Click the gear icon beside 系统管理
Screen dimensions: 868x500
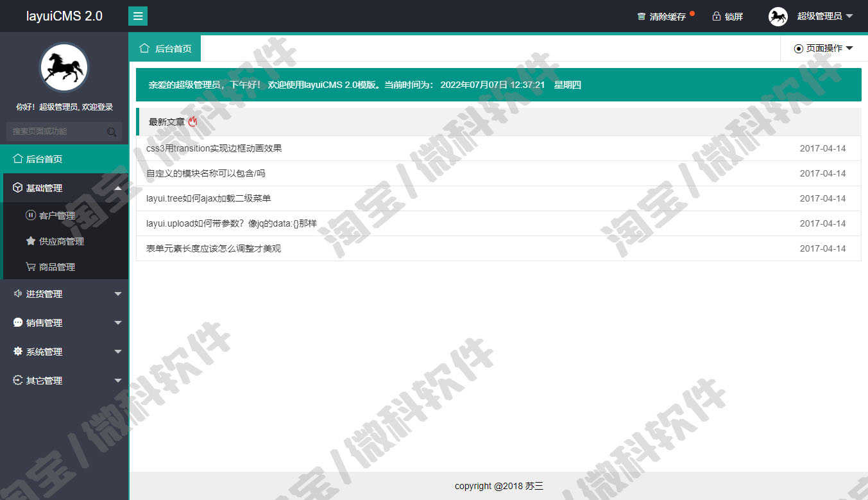tap(18, 351)
